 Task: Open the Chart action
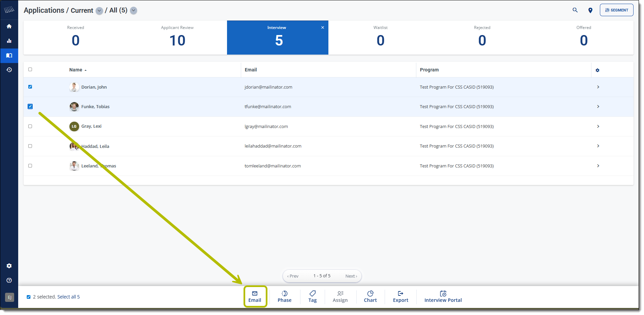370,296
